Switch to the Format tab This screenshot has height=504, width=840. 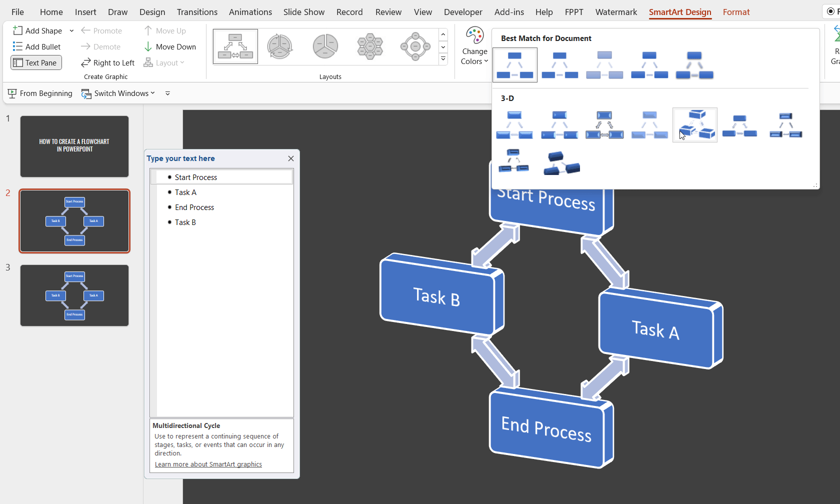[x=736, y=12]
